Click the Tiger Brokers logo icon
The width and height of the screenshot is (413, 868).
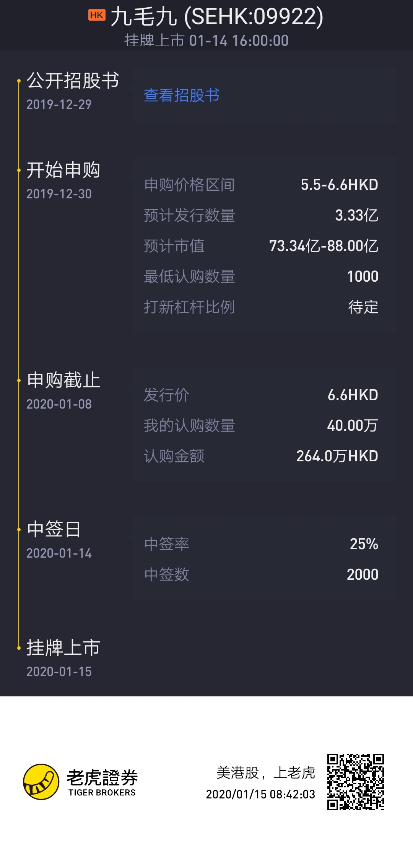(41, 782)
